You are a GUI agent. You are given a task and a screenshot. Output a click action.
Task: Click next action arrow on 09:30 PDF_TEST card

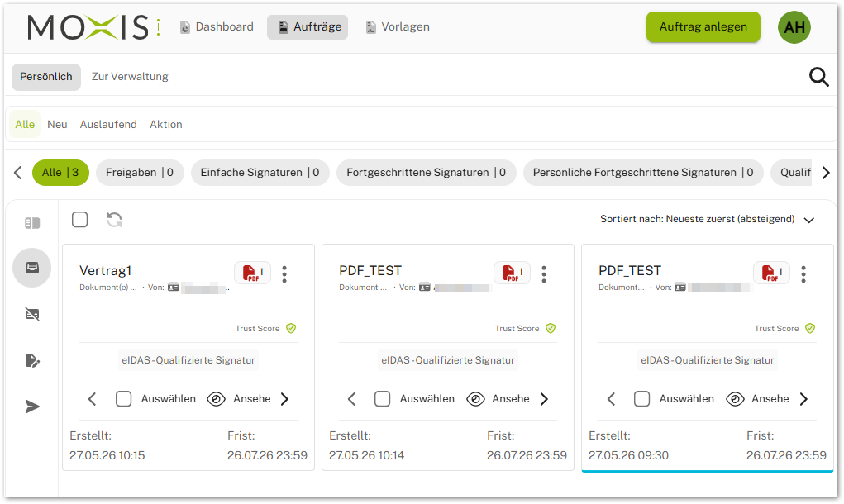pos(803,398)
